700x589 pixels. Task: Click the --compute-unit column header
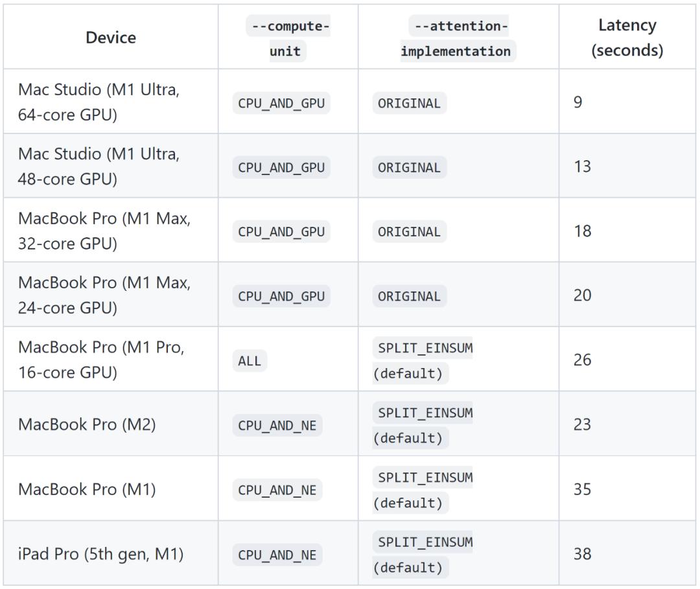coord(288,39)
